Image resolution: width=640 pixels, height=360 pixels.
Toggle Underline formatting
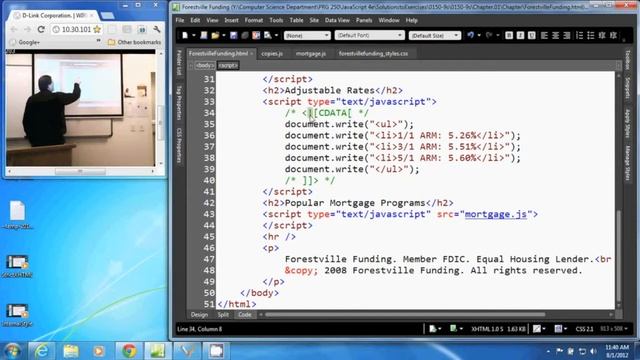coord(531,36)
